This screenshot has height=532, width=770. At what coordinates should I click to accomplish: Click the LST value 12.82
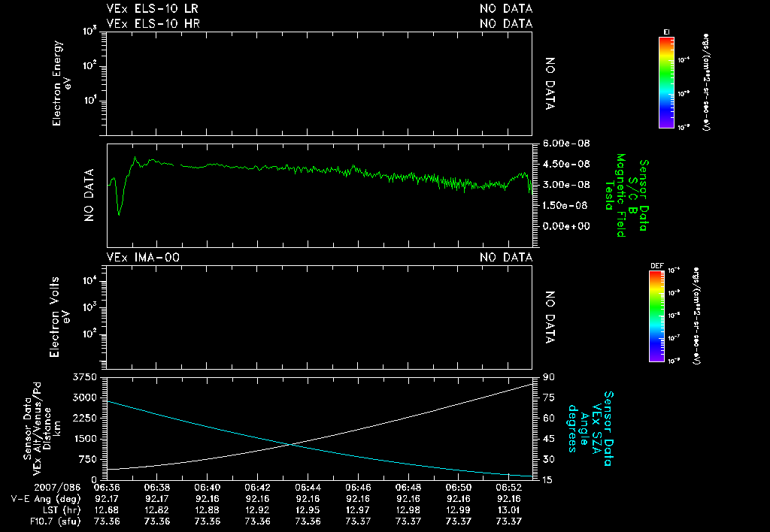pyautogui.click(x=156, y=510)
